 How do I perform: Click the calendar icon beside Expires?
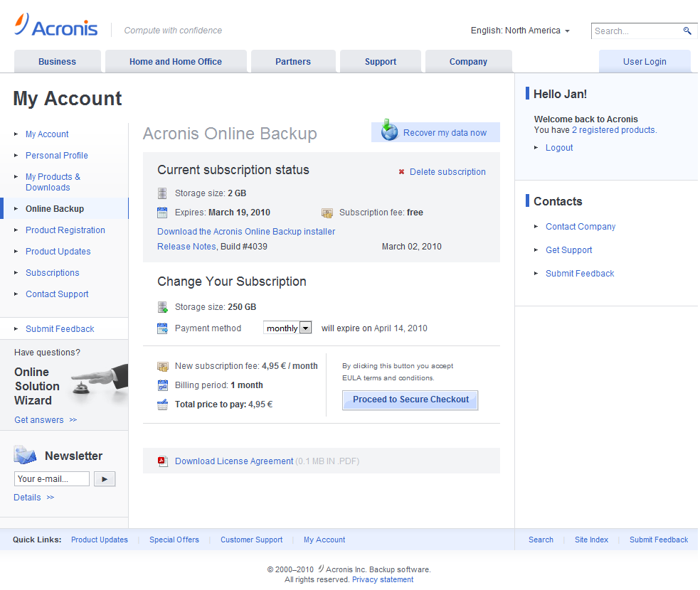click(x=162, y=213)
